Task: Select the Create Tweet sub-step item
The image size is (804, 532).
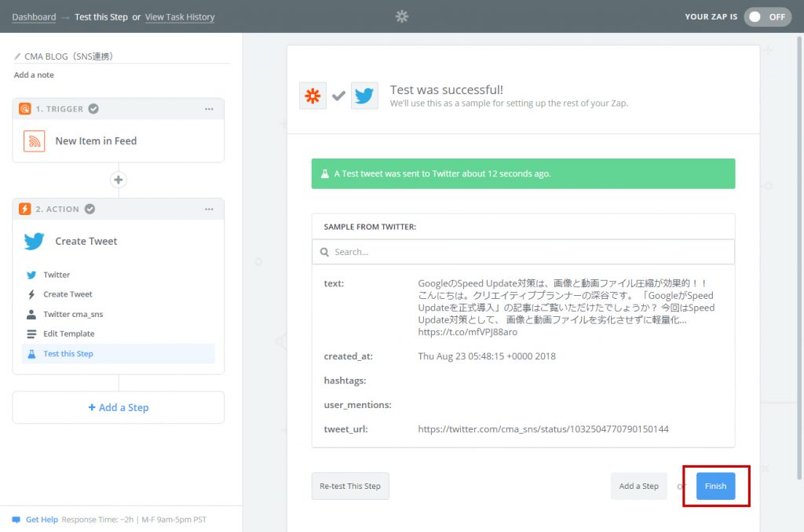Action: pyautogui.click(x=68, y=294)
